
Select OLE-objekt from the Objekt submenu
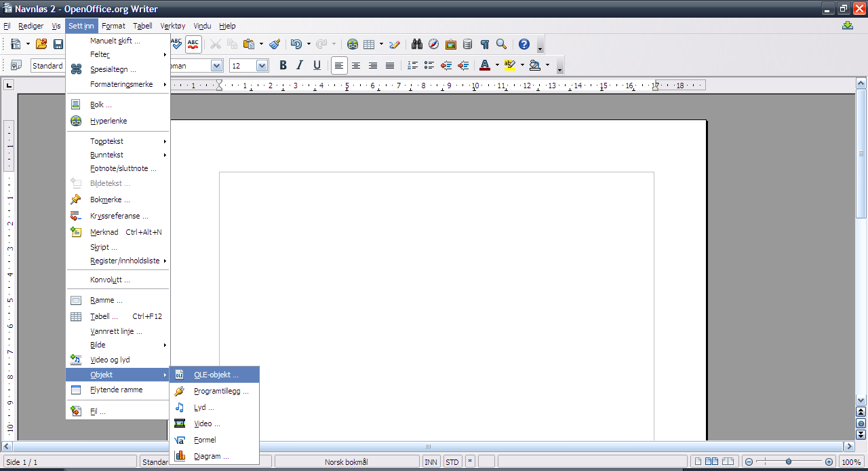click(x=214, y=375)
